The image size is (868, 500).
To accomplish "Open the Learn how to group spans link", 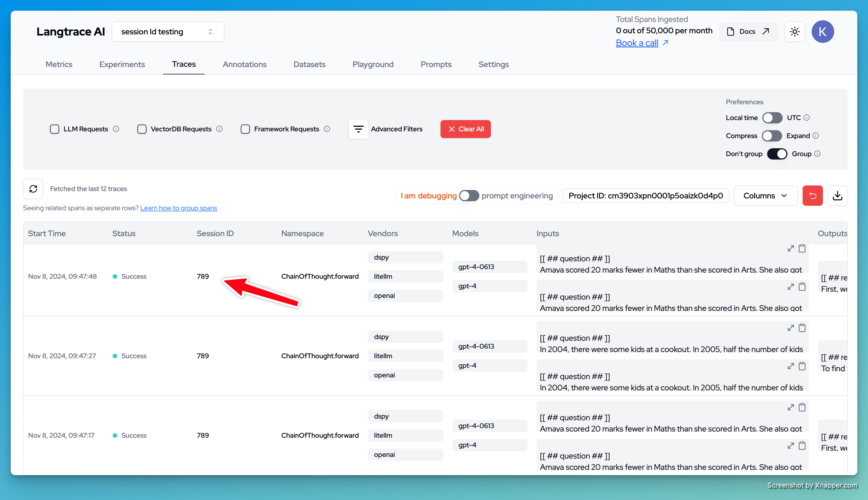I will coord(178,208).
